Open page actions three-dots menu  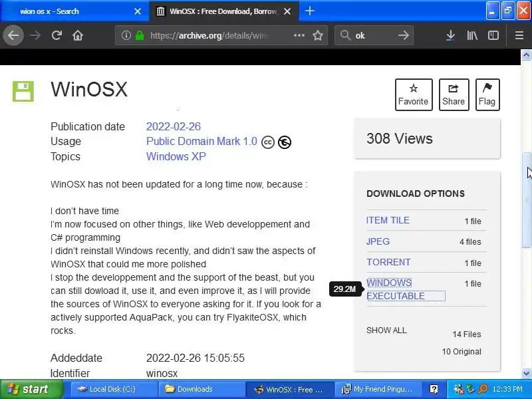coord(299,35)
